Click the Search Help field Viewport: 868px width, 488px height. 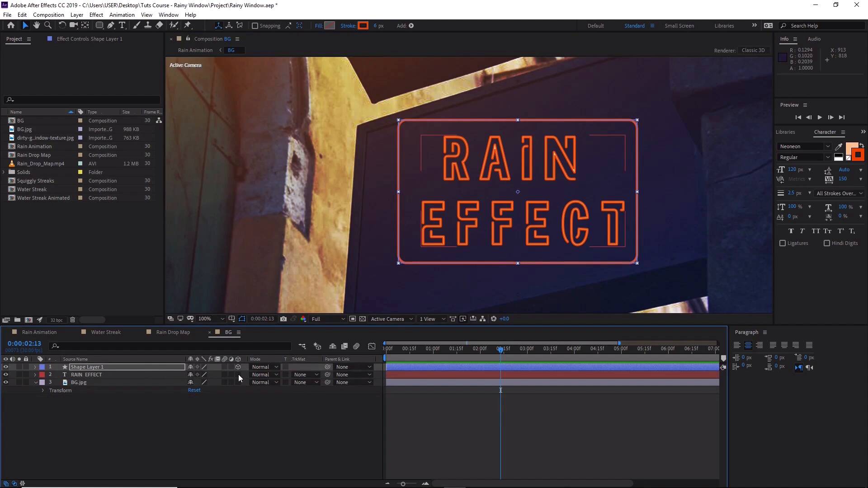coord(822,26)
